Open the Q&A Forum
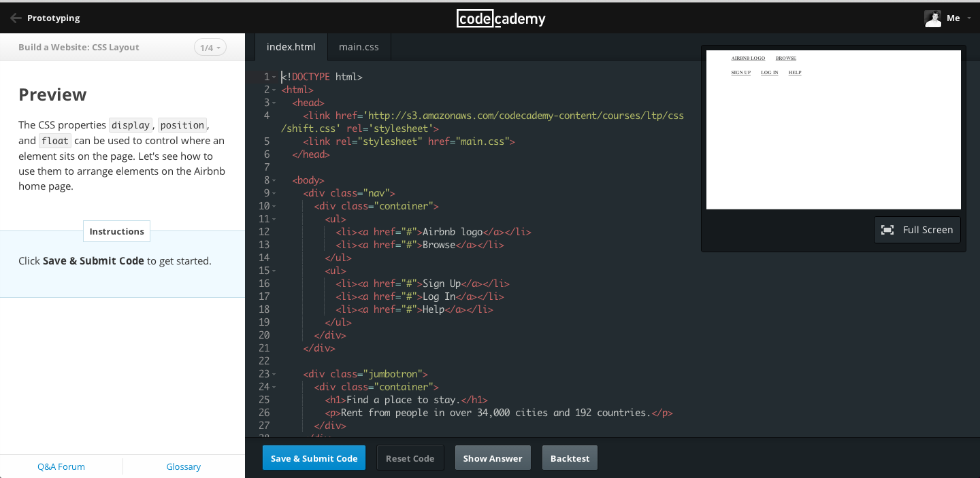Screen dimensions: 980x478 [x=61, y=466]
